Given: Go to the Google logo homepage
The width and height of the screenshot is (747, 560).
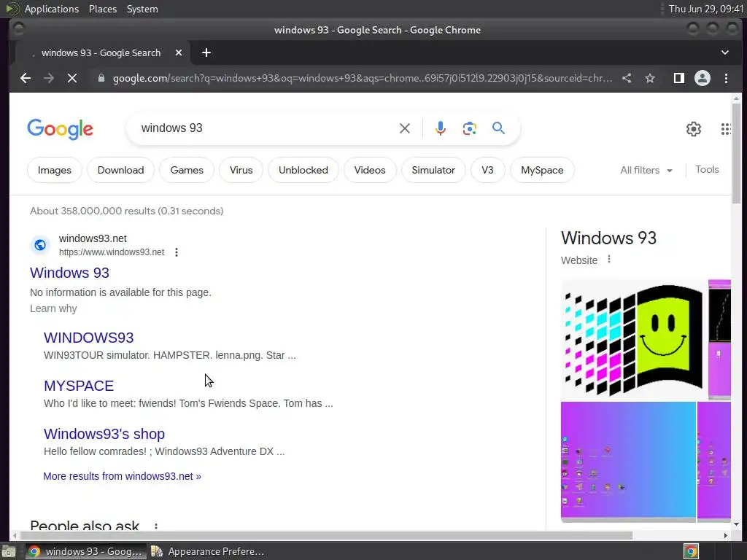Looking at the screenshot, I should 60,129.
